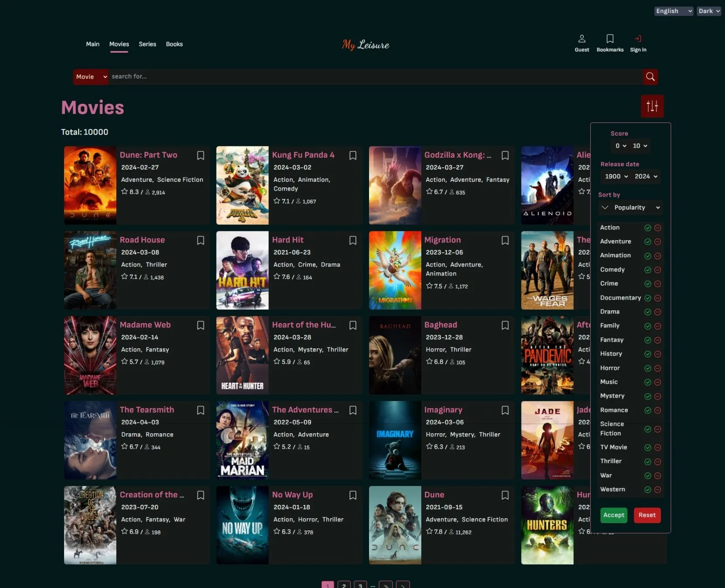Include the Comedy genre checkmark
Viewport: 725px width, 588px height.
coord(647,270)
